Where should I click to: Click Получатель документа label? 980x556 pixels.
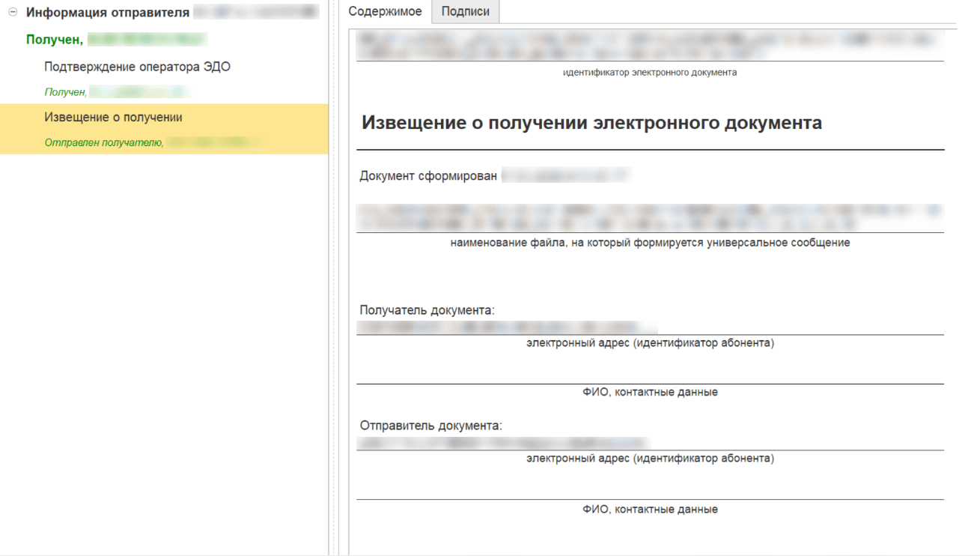pyautogui.click(x=427, y=310)
